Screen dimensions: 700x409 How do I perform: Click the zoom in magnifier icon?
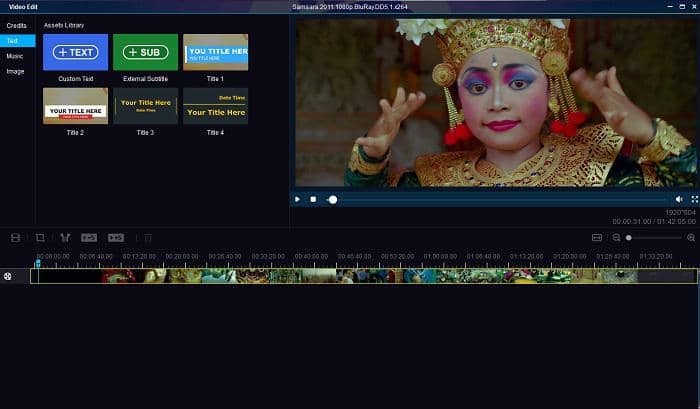click(x=691, y=238)
